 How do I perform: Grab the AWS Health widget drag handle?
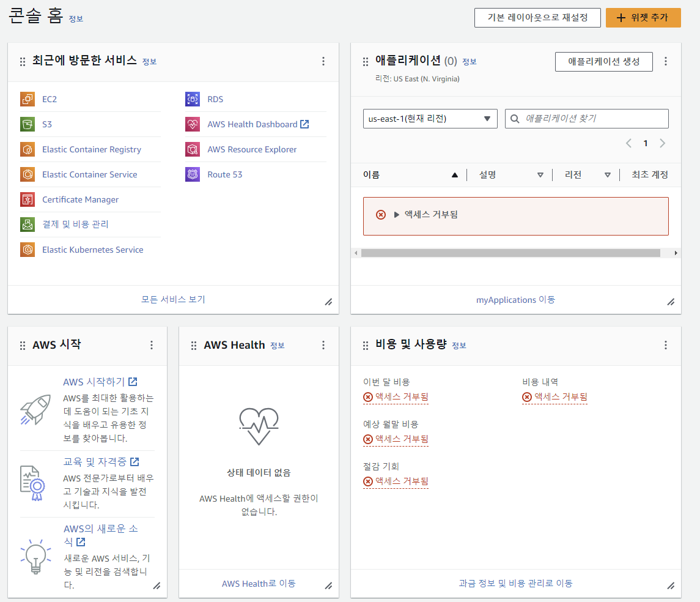194,345
